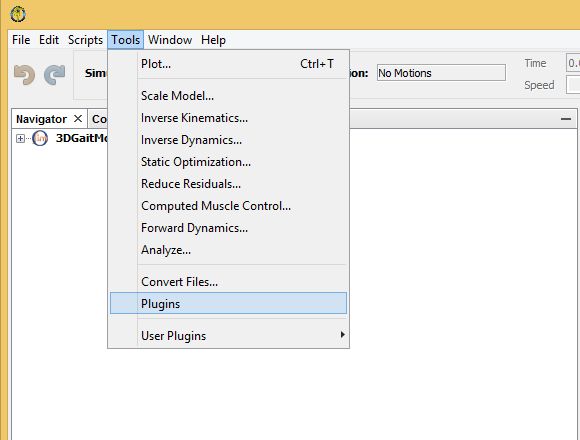This screenshot has height=440, width=580.
Task: Select Reduce Residuals... menu entry
Action: click(228, 184)
